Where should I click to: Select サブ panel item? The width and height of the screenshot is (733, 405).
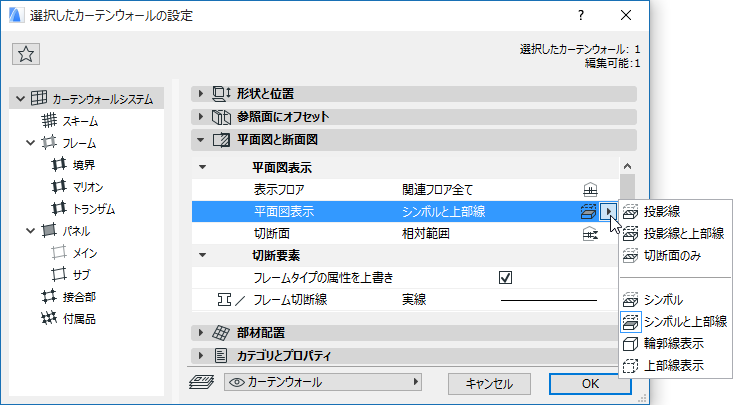tap(81, 275)
